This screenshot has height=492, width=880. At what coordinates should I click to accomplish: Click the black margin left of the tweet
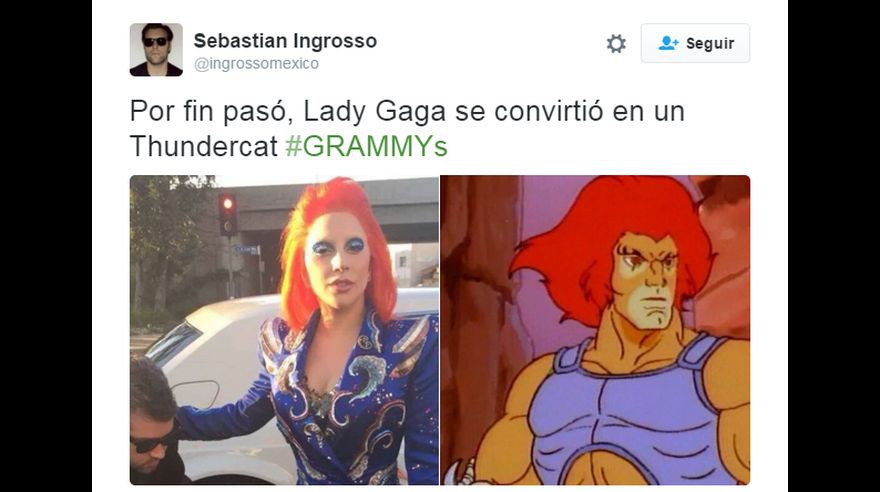tap(46, 246)
